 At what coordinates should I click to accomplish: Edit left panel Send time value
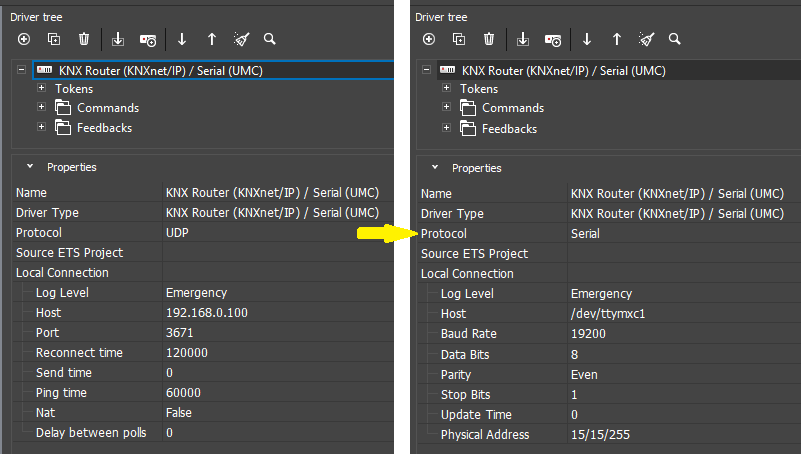278,372
